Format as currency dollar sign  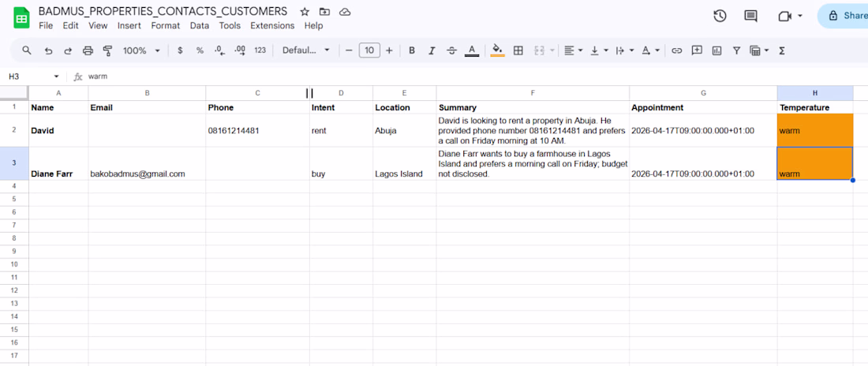180,50
